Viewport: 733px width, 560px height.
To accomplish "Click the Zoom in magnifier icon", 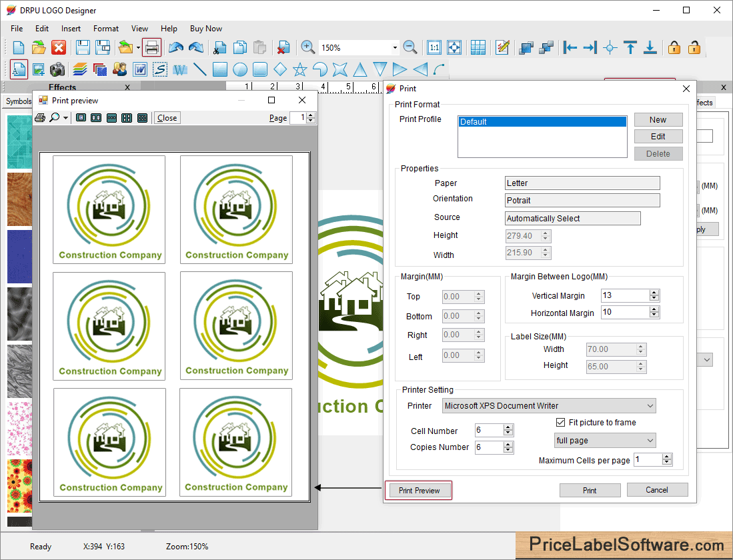I will 307,47.
